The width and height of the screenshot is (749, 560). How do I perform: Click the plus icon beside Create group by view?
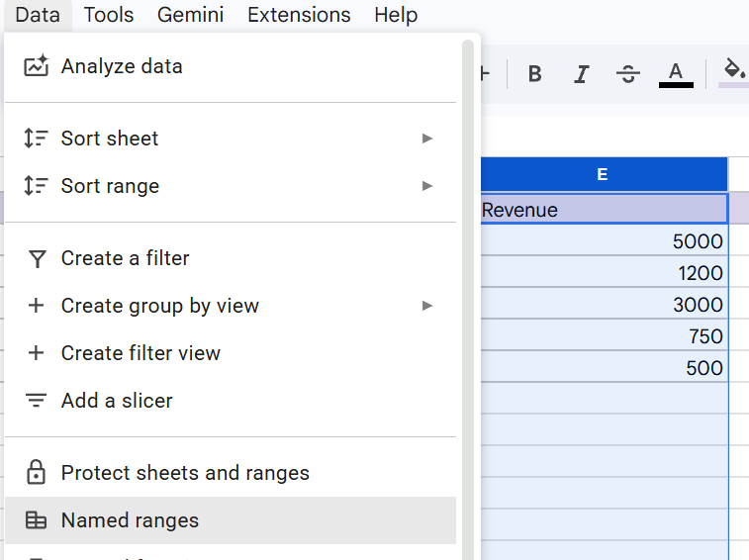(37, 306)
